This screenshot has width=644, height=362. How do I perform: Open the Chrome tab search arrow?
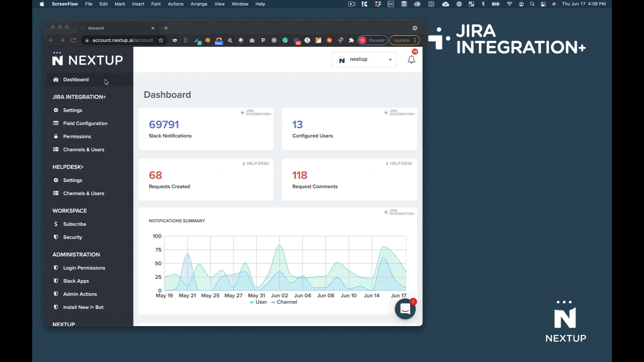(x=415, y=28)
